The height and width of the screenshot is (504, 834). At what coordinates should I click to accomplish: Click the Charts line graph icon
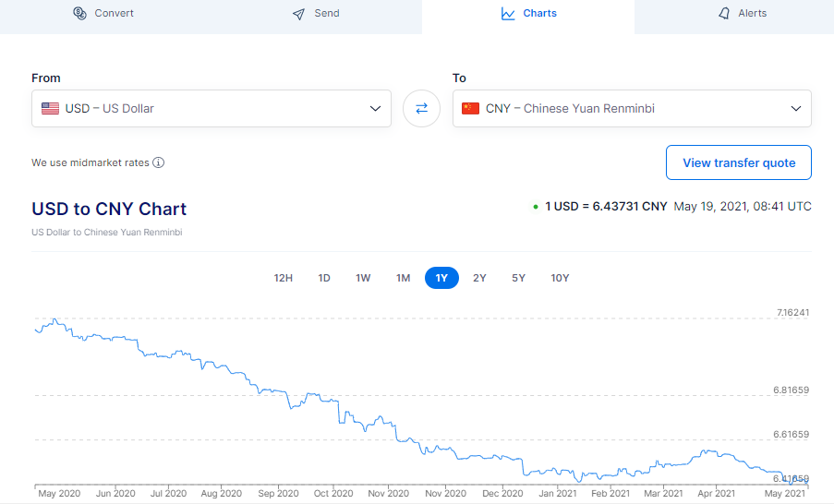pos(508,14)
